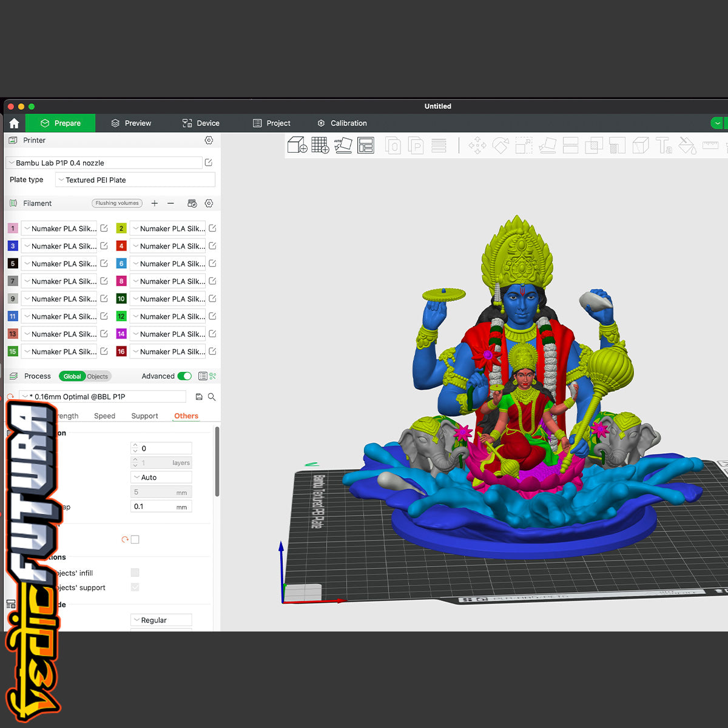Expand the Textured PEI Plate type dropdown

coord(135,180)
